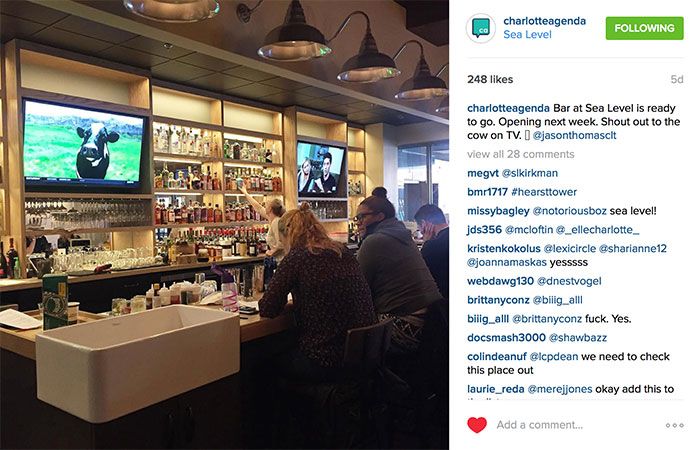
Task: Click the charlotteagenda profile avatar icon
Action: click(x=481, y=28)
